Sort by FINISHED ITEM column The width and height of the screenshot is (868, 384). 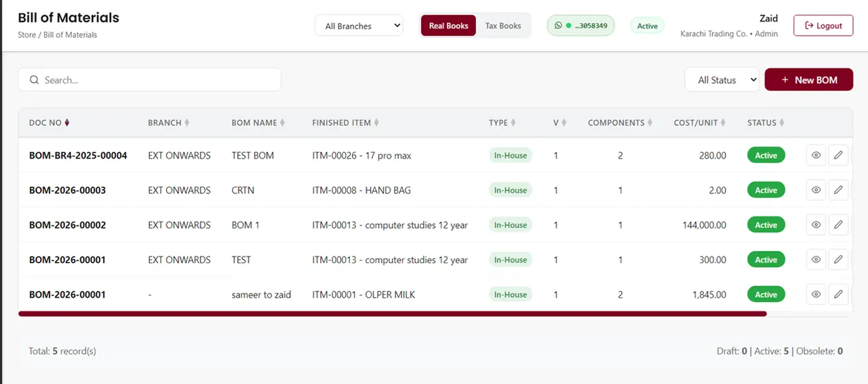click(345, 123)
